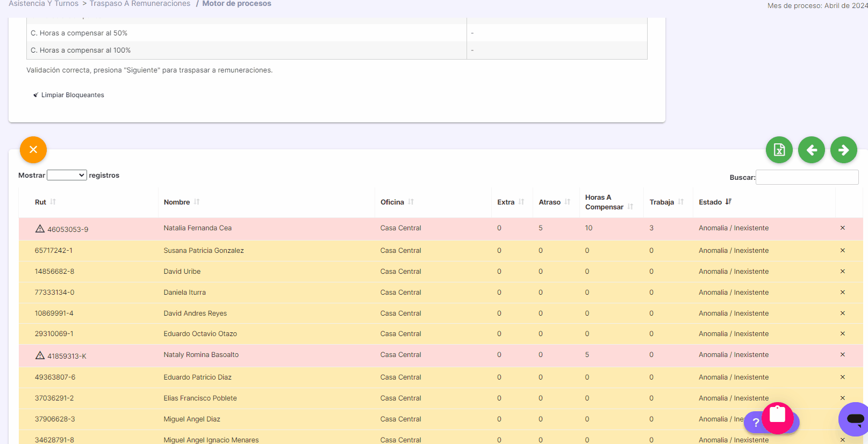Remove Susana Patricia Gonzalez row via X

coord(843,251)
